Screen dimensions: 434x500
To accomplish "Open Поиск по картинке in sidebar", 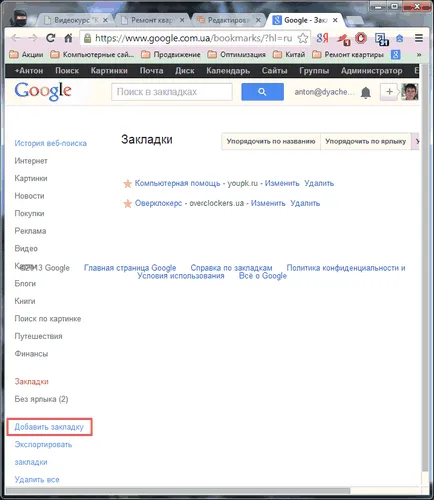I will tap(48, 319).
